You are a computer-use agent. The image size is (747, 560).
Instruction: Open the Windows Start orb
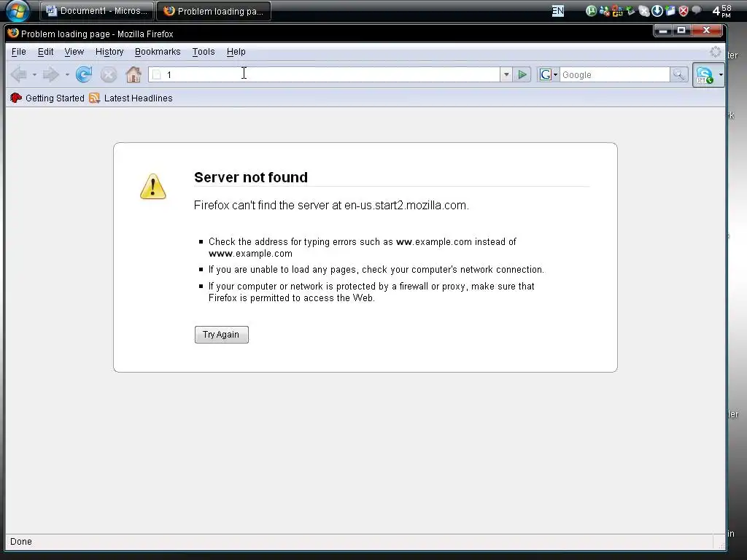click(18, 11)
